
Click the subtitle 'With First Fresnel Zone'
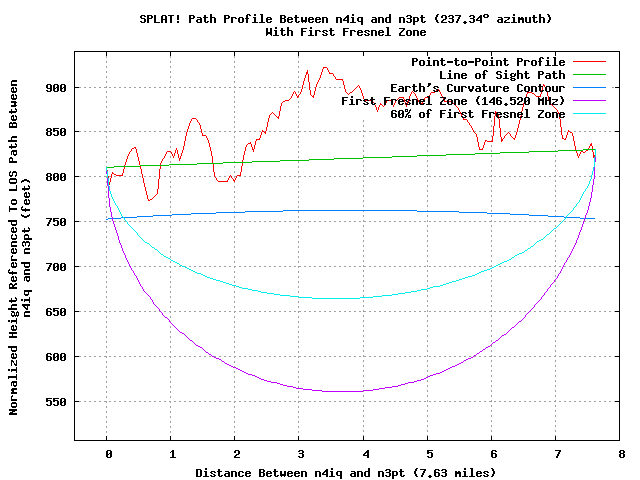point(346,32)
